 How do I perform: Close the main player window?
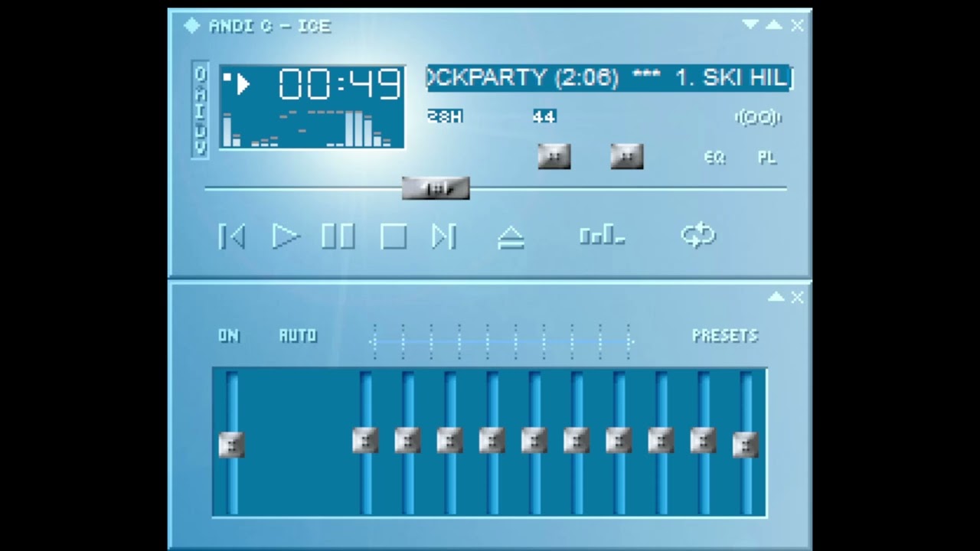point(797,25)
